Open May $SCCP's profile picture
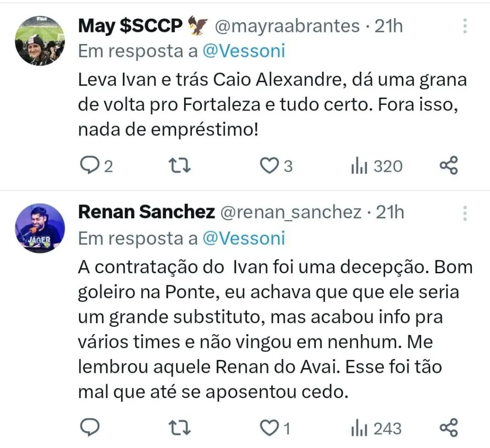490x448 pixels. coord(40,41)
